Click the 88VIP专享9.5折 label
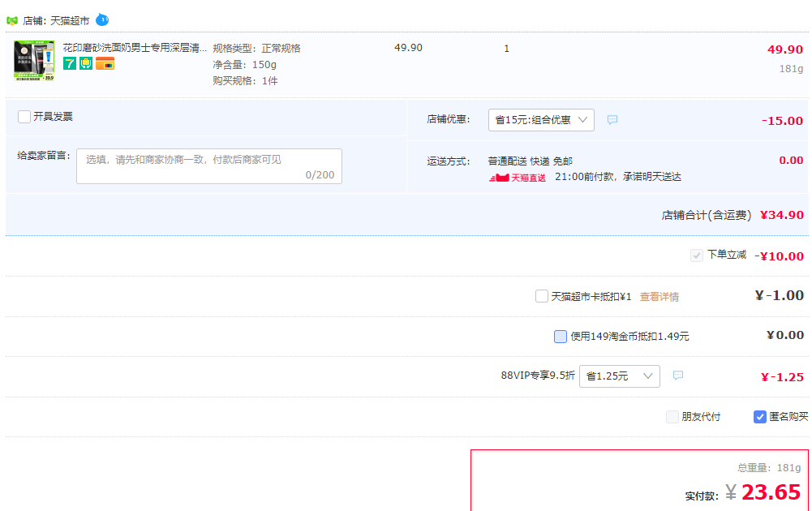 click(x=538, y=376)
